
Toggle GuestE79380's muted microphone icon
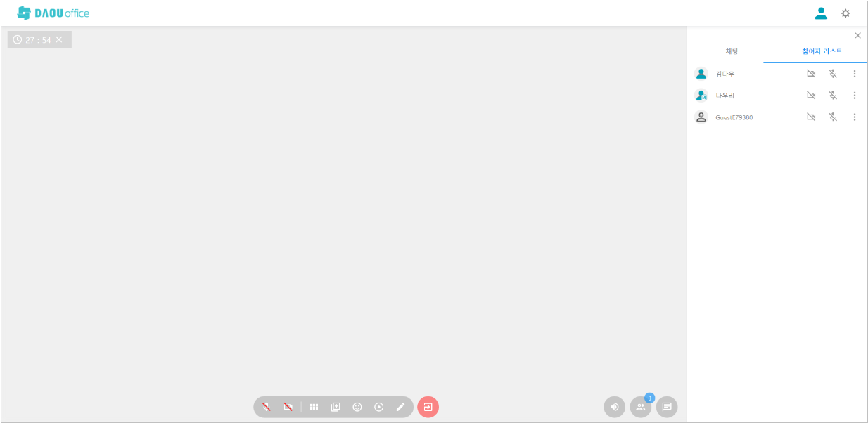pyautogui.click(x=833, y=117)
